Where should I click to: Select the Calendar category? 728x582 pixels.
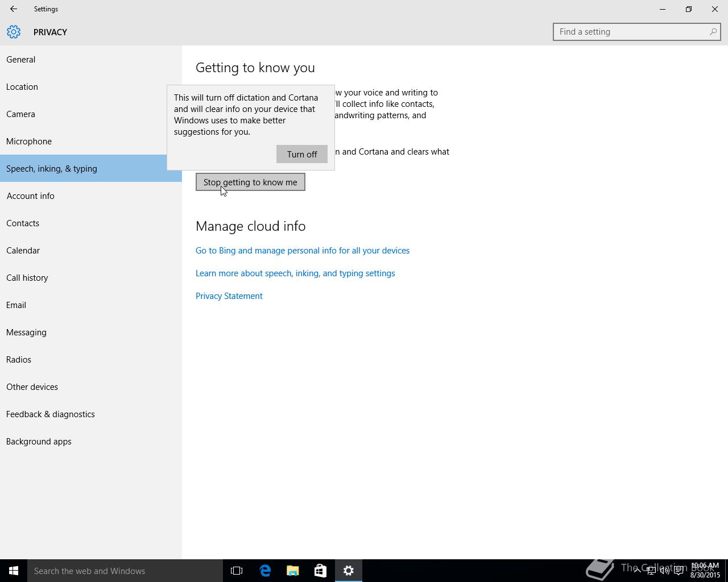pyautogui.click(x=91, y=250)
